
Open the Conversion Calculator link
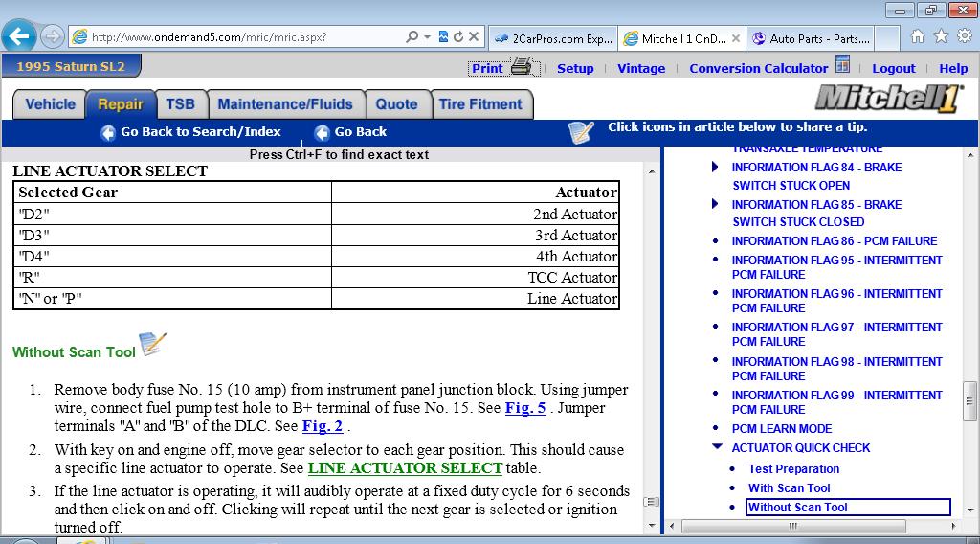click(758, 68)
